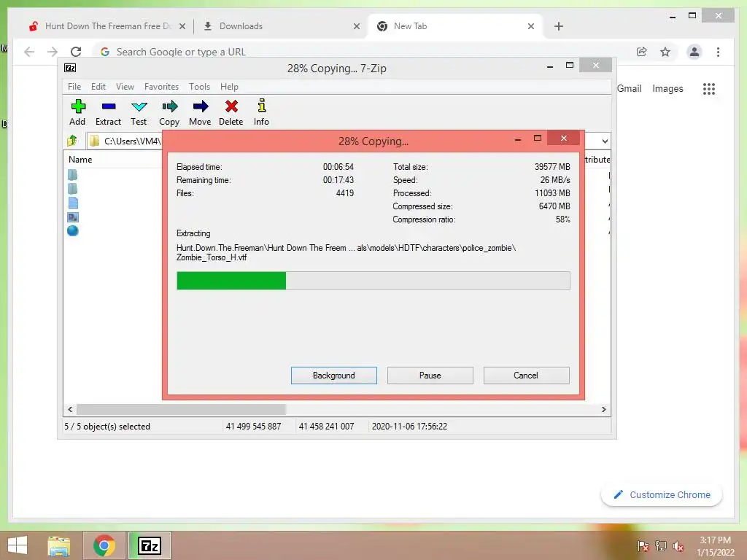
Task: Focus the Chrome address bar
Action: [362, 52]
